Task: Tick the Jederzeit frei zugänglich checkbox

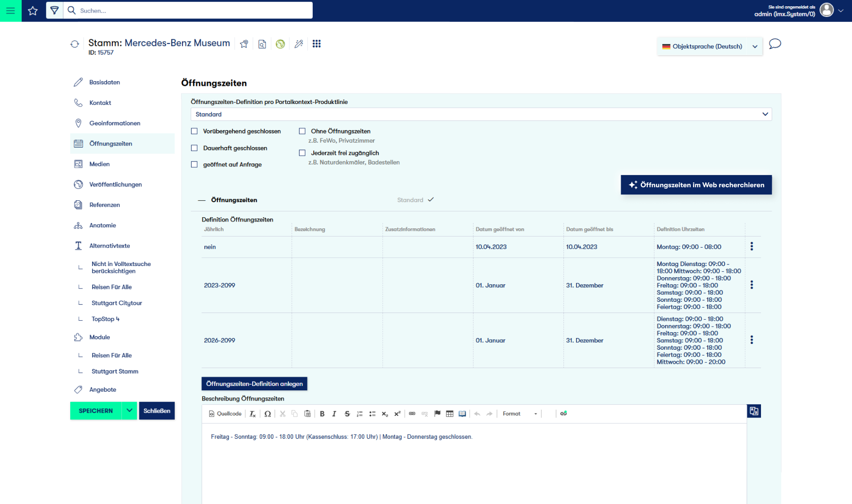Action: point(303,153)
